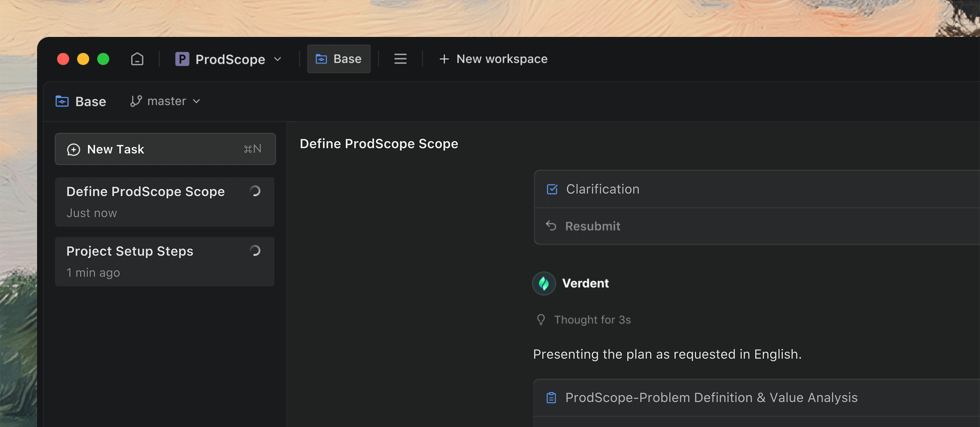This screenshot has width=980, height=427.
Task: Click the Verdent avatar logo
Action: pyautogui.click(x=544, y=283)
